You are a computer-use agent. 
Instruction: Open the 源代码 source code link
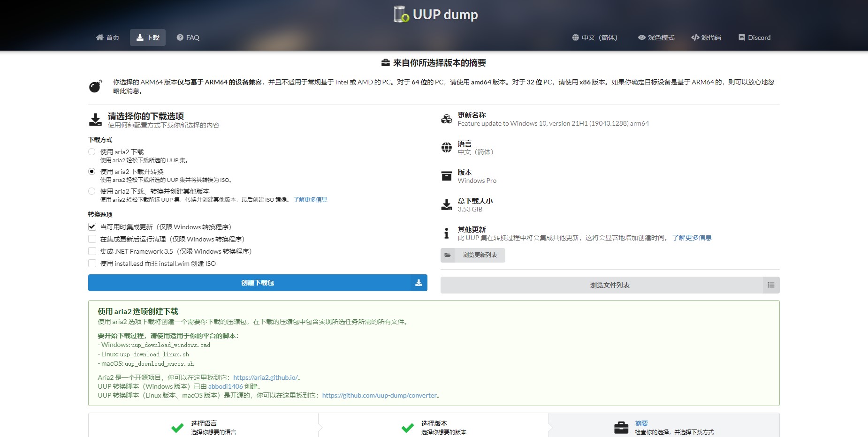[706, 38]
